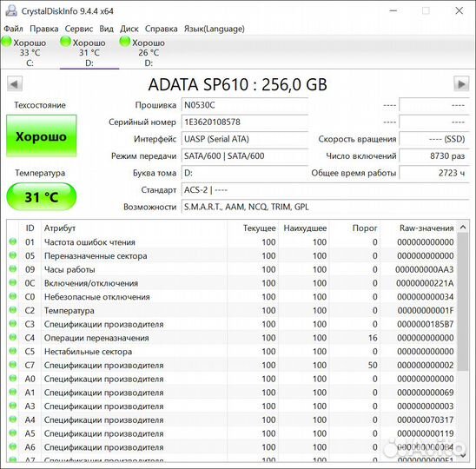Select the Переназначенные сектора row
476x469 pixels.
[x=232, y=255]
